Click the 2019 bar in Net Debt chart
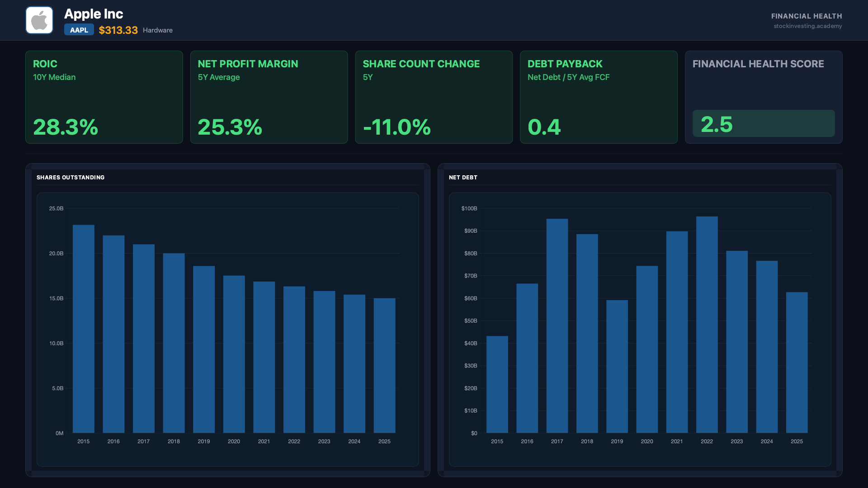The width and height of the screenshot is (868, 488). coord(617,366)
